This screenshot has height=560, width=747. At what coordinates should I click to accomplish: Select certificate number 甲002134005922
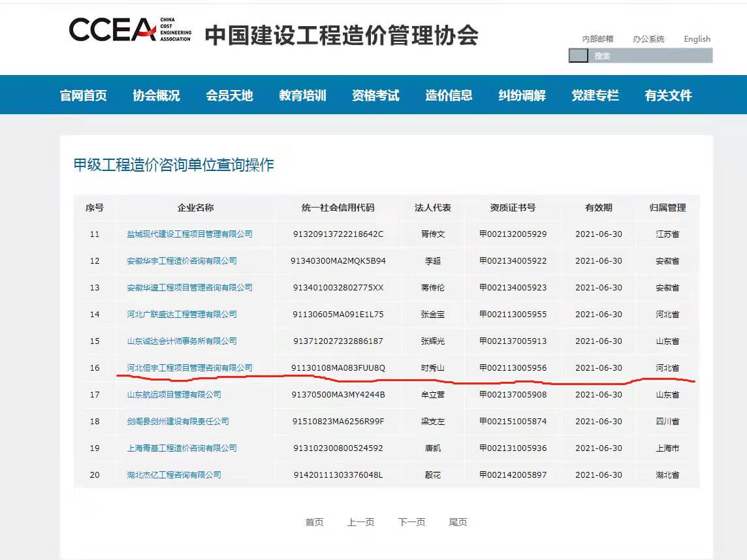[x=513, y=260]
